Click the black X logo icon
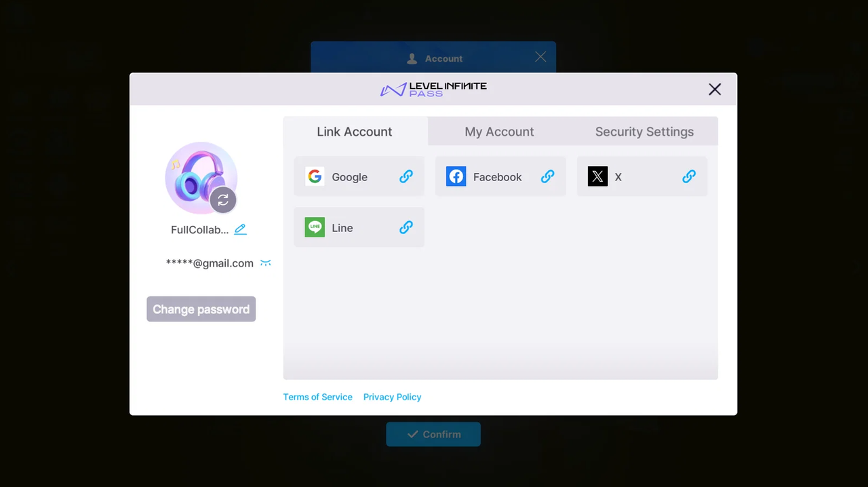Image resolution: width=868 pixels, height=487 pixels. 597,176
